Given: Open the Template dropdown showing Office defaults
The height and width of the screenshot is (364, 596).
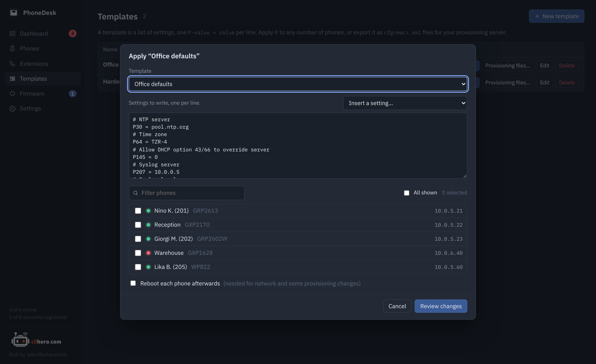Looking at the screenshot, I should click(x=298, y=84).
